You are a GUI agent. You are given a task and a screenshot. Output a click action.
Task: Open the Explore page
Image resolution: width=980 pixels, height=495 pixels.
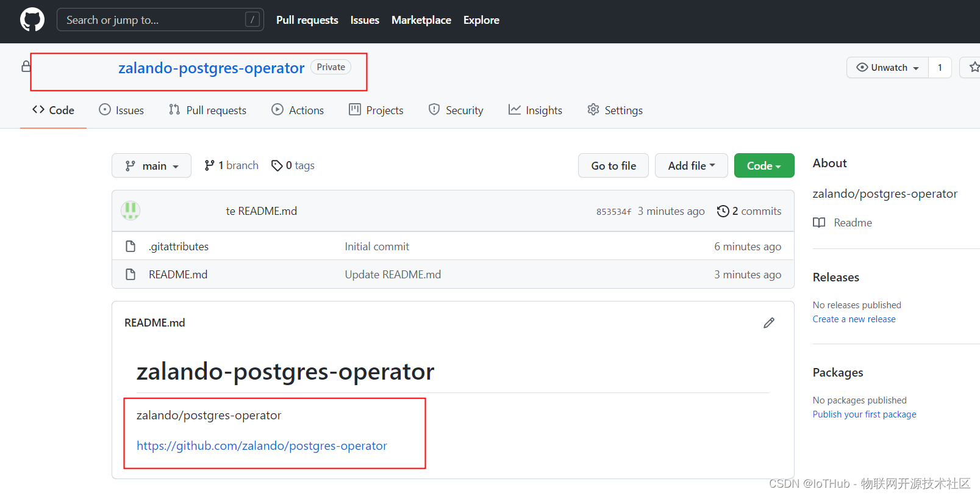point(481,20)
